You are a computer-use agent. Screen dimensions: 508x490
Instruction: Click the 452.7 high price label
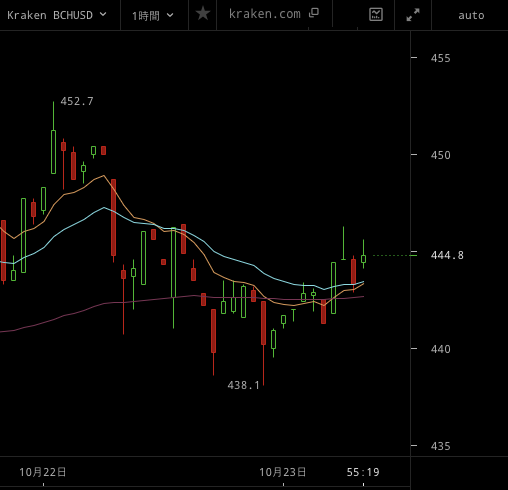77,101
